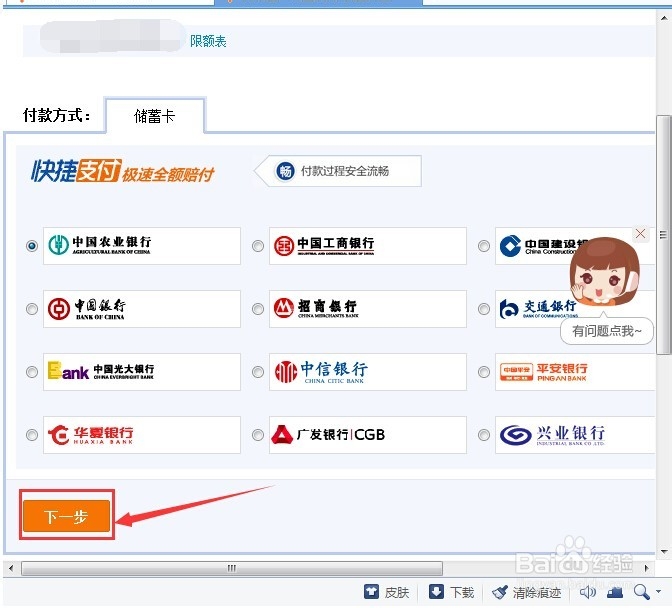Click the 中国银行 Bank of China logo card
Screen dimensions: 672x608
click(142, 309)
